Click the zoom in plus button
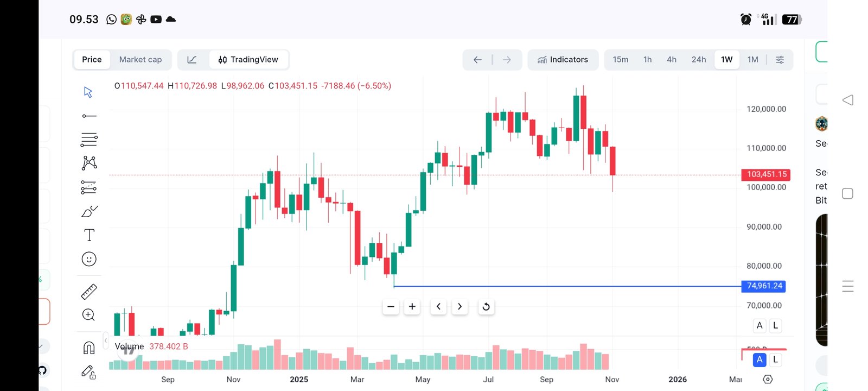Viewport: 868px width, 391px height. coord(412,307)
